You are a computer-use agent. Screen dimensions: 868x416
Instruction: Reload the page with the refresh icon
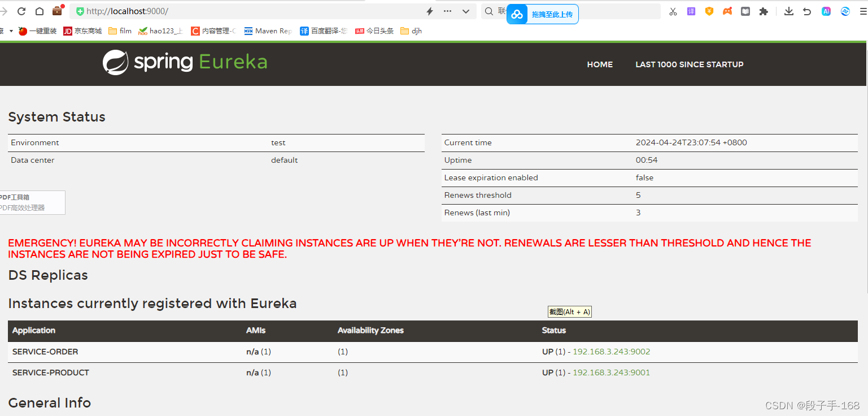(21, 11)
